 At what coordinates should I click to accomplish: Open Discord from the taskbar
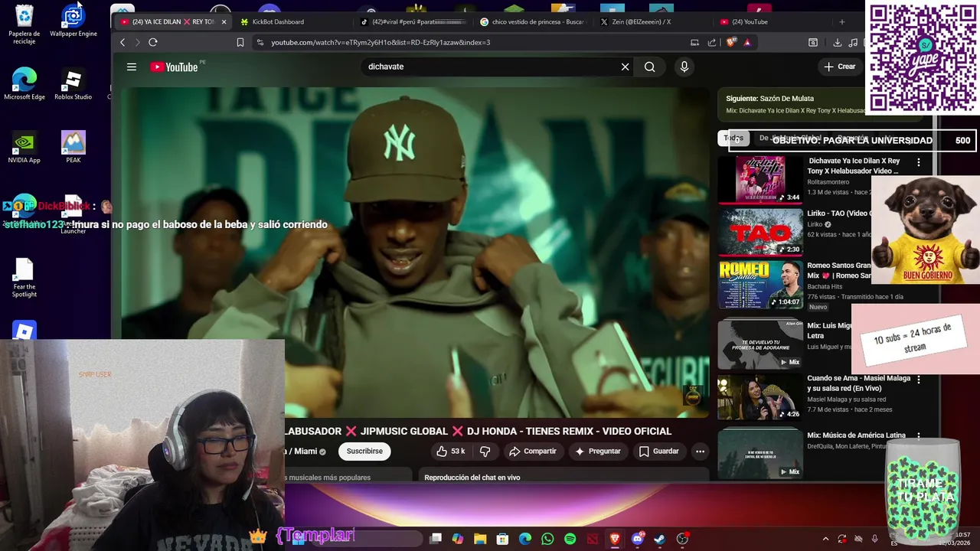(x=638, y=539)
